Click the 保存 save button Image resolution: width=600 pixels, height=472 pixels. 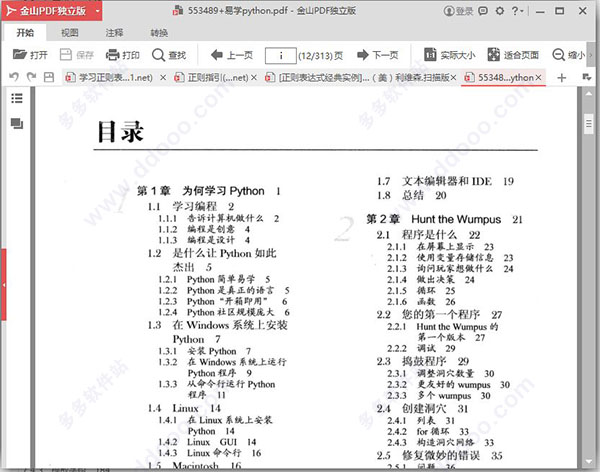pyautogui.click(x=77, y=55)
